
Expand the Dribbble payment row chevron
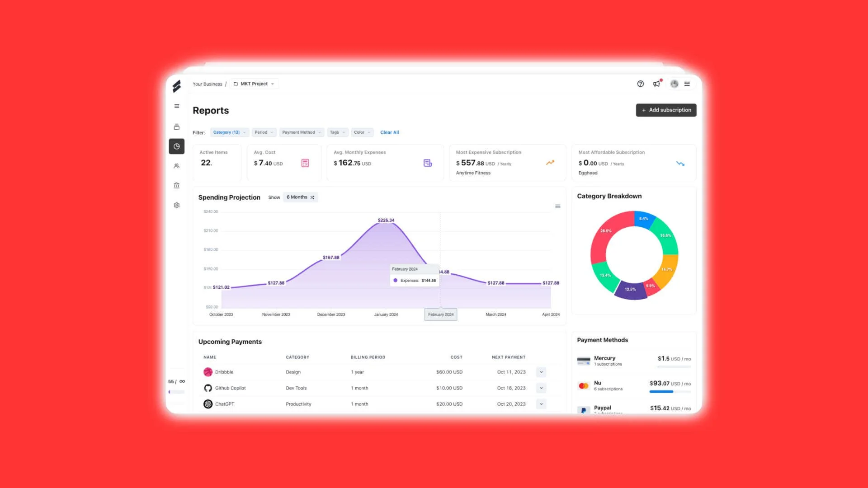point(541,372)
